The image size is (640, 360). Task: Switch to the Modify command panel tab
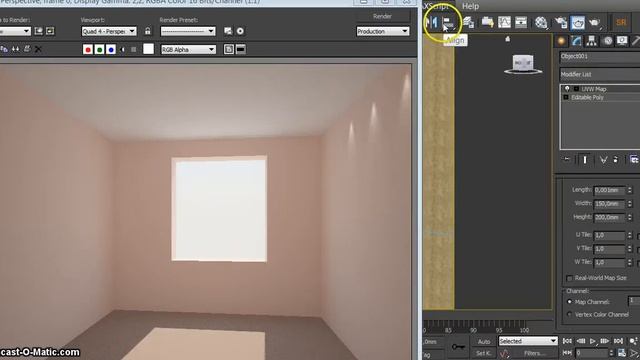click(x=576, y=41)
